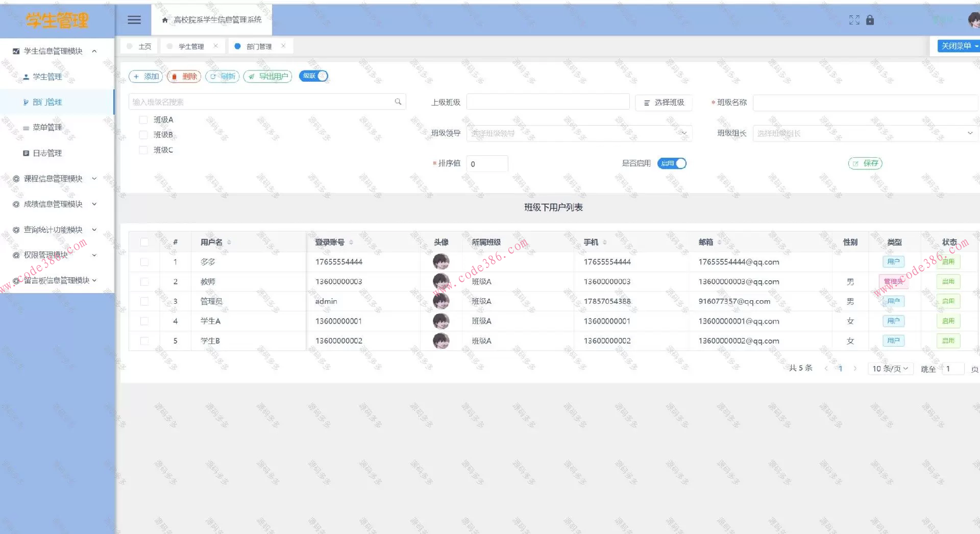Select all rows with header checkbox
Screen dimensions: 980x534
[144, 242]
